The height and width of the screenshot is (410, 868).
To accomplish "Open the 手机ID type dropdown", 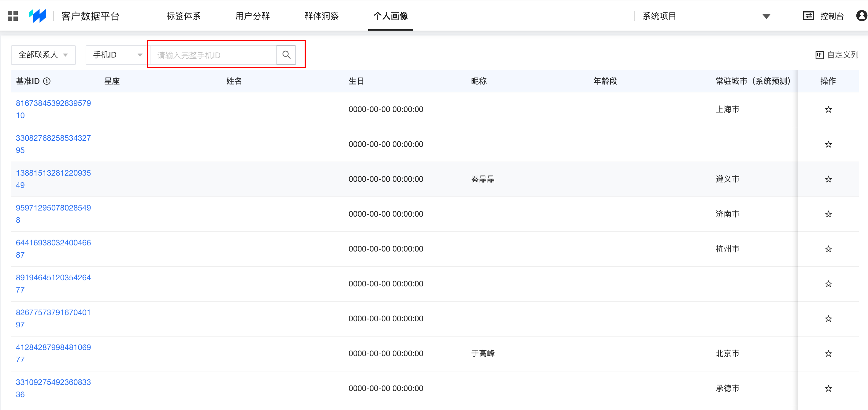I will pyautogui.click(x=116, y=55).
